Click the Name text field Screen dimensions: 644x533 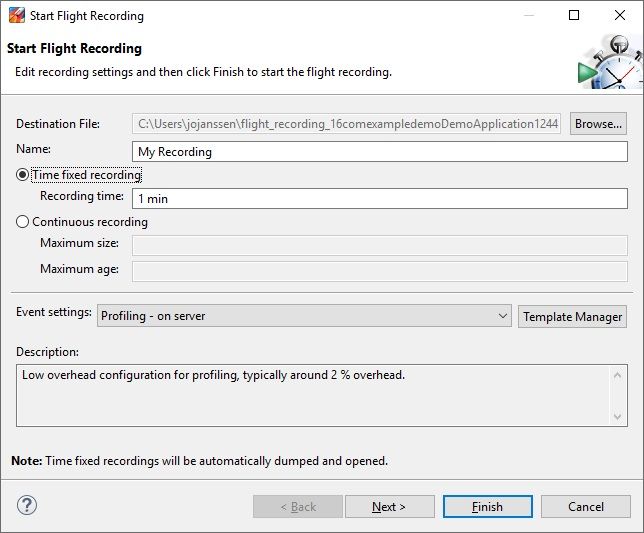tap(380, 152)
